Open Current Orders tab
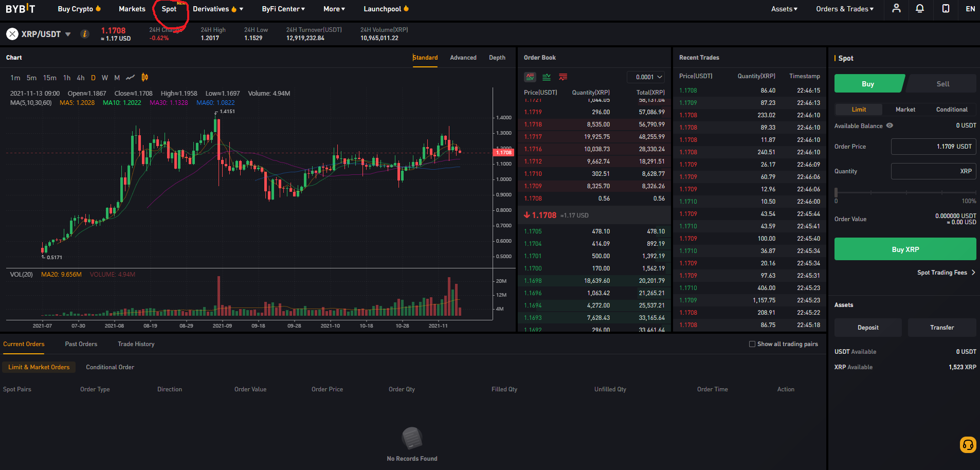The image size is (980, 470). (x=24, y=344)
